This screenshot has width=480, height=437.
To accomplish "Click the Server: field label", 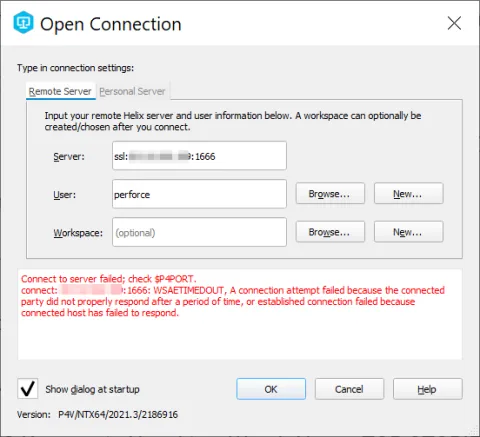I will tap(69, 156).
